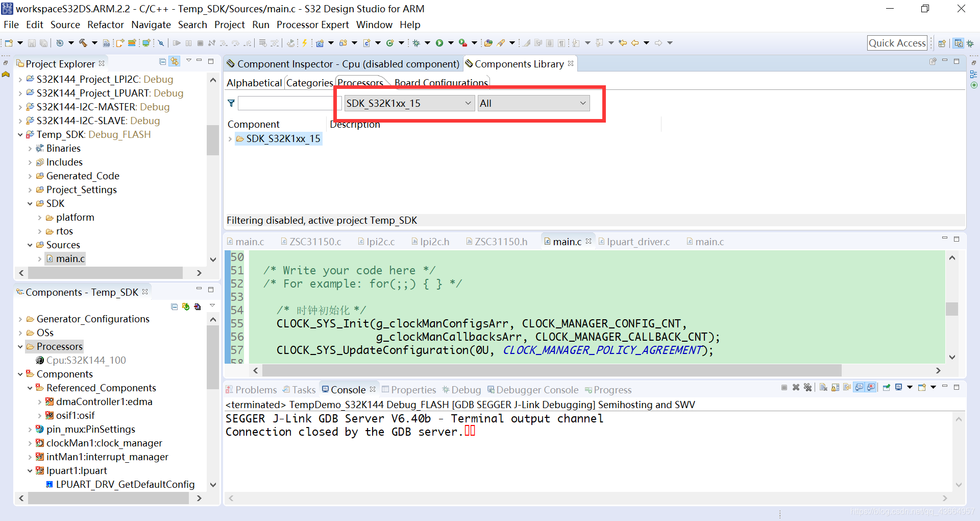This screenshot has height=521, width=980.
Task: Expand the platform folder
Action: tap(40, 218)
